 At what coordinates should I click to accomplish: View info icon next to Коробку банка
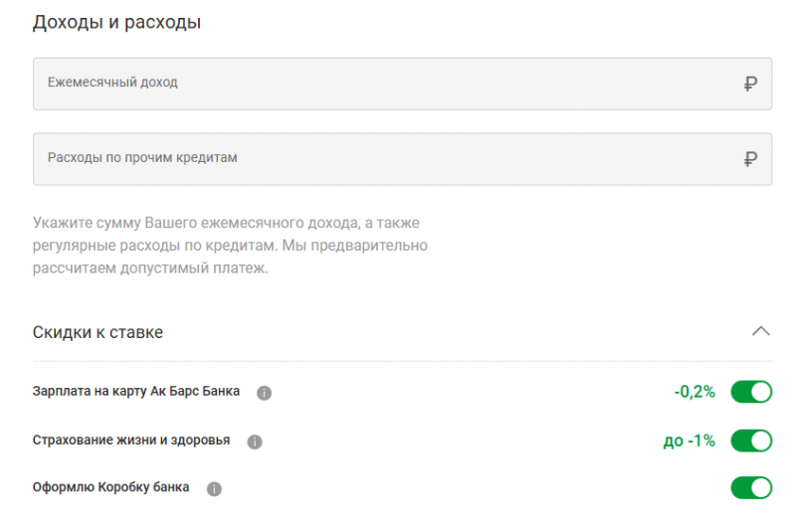pyautogui.click(x=214, y=489)
